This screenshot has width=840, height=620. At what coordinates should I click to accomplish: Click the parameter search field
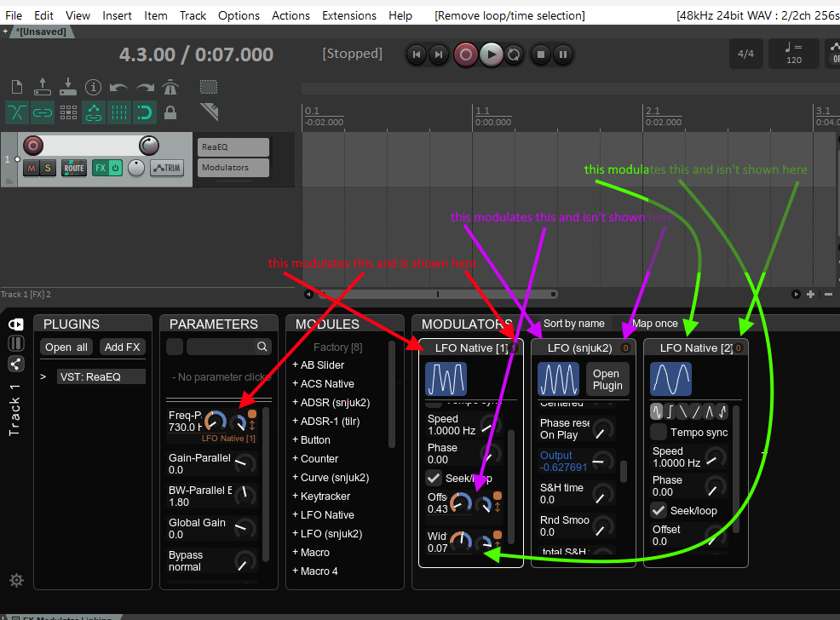pos(229,347)
